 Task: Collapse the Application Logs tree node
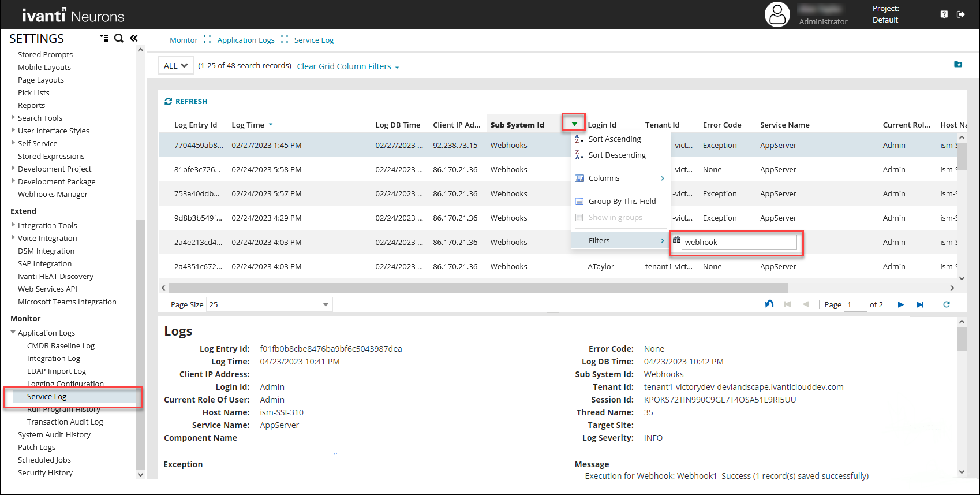[13, 333]
